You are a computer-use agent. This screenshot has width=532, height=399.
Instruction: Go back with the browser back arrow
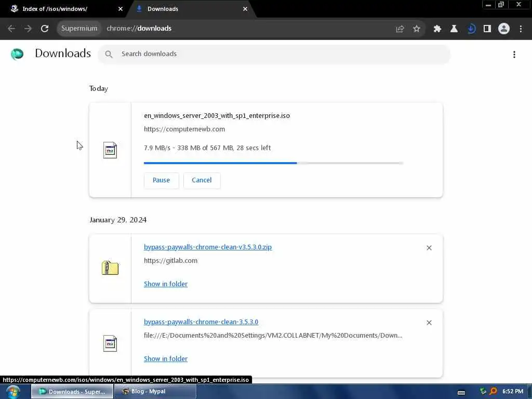click(11, 29)
